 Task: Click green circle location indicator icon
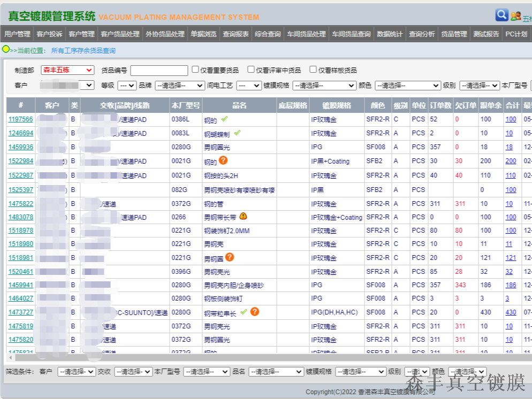5,49
